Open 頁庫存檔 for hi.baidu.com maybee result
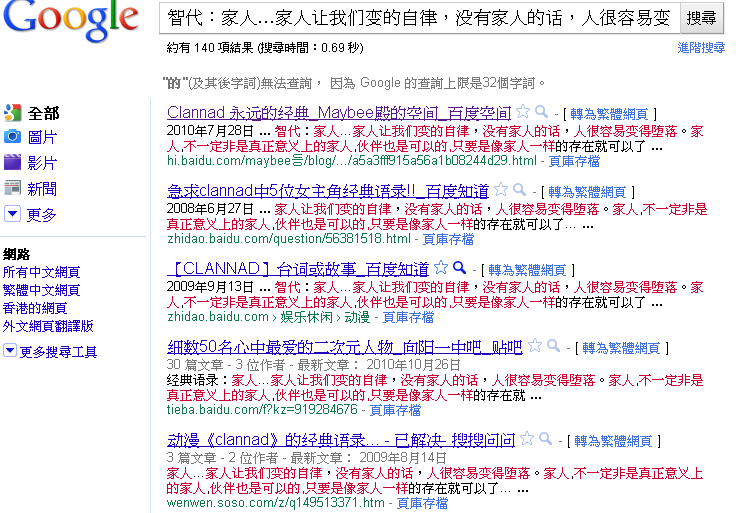The width and height of the screenshot is (736, 513). click(574, 161)
